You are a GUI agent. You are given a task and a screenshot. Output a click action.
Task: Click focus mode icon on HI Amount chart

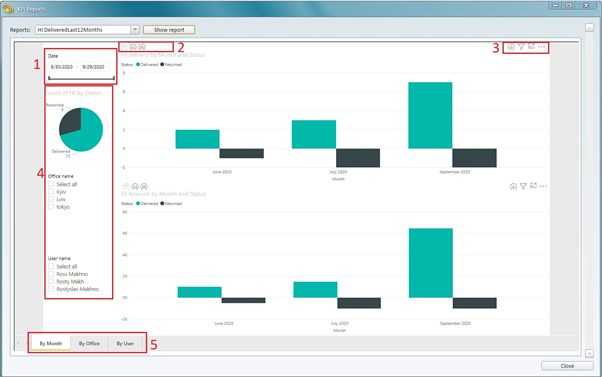533,186
